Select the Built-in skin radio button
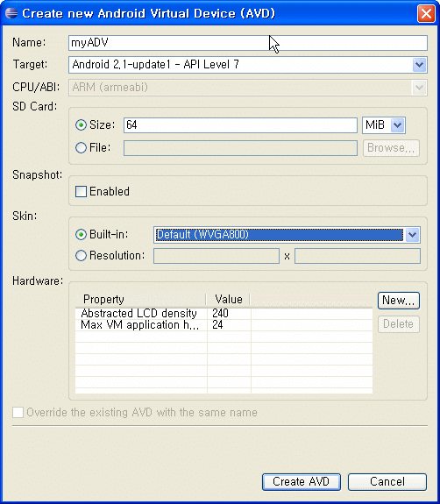This screenshot has width=440, height=504. (x=81, y=234)
